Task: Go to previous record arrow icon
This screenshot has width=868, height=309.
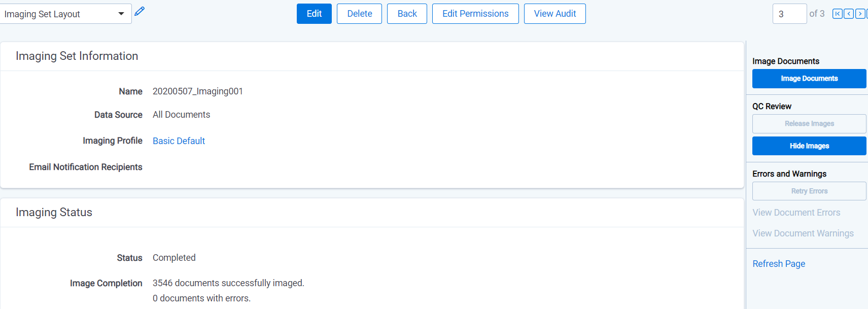Action: point(849,14)
